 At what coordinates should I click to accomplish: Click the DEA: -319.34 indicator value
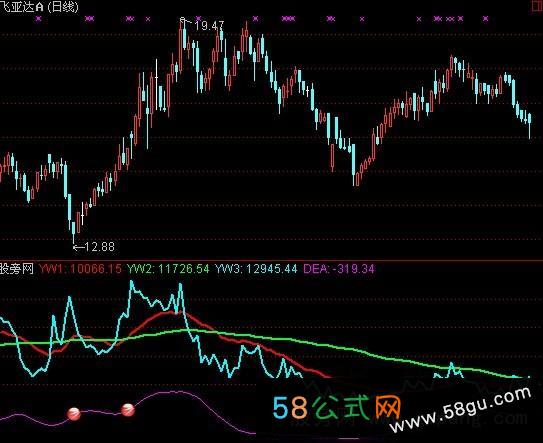tap(339, 269)
